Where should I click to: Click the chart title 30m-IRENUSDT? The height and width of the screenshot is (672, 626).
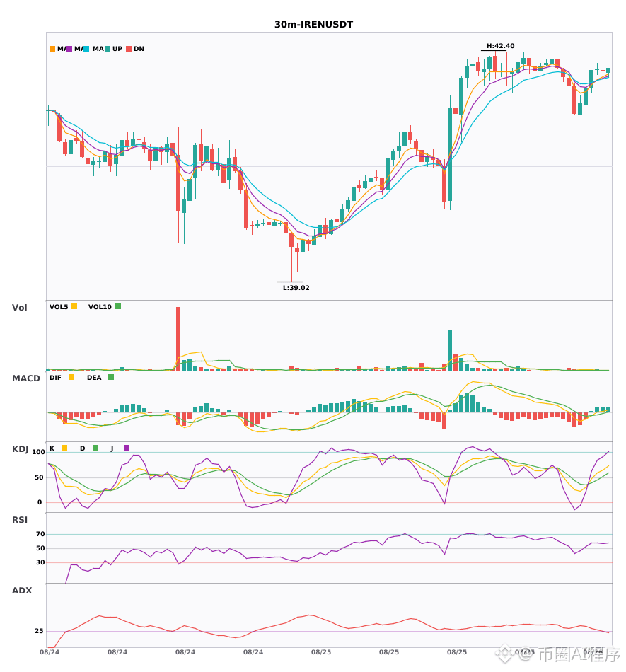pos(313,25)
